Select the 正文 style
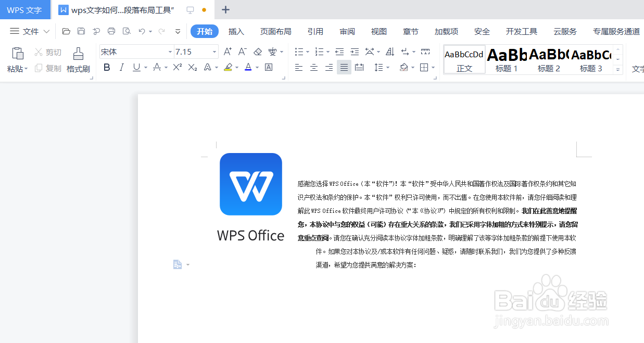The width and height of the screenshot is (644, 343). [x=464, y=59]
